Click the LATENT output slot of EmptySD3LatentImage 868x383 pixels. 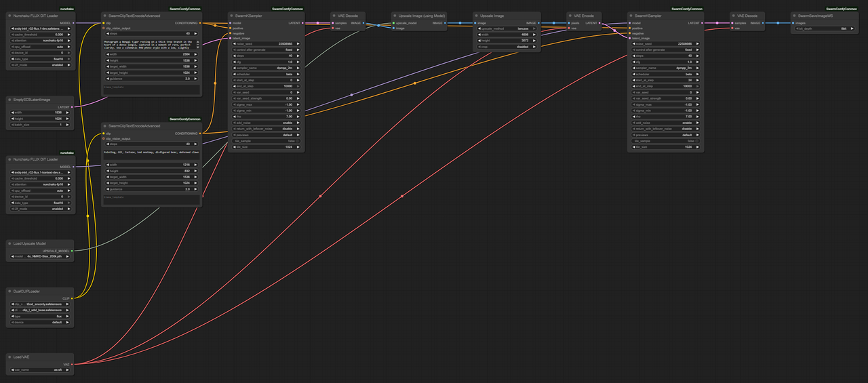73,107
